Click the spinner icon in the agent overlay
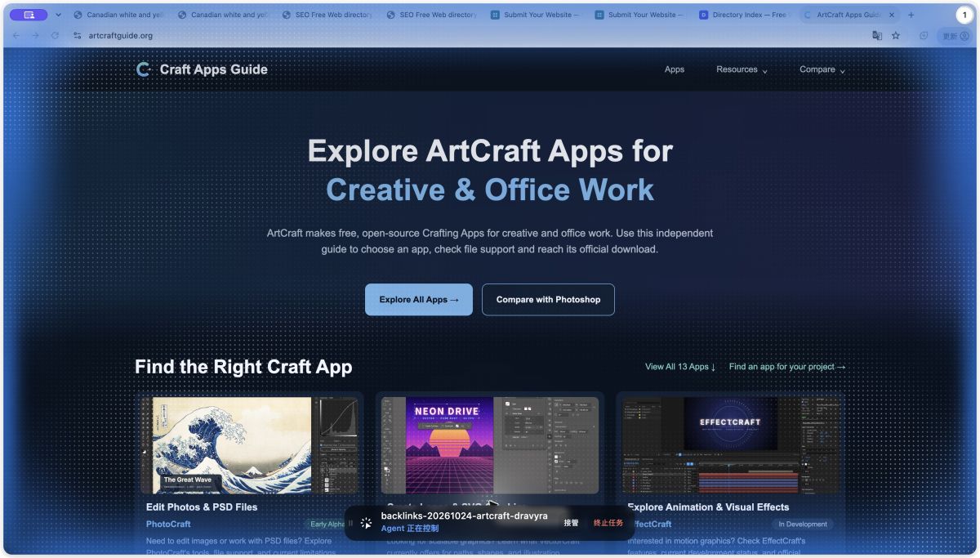980x558 pixels. [x=366, y=523]
